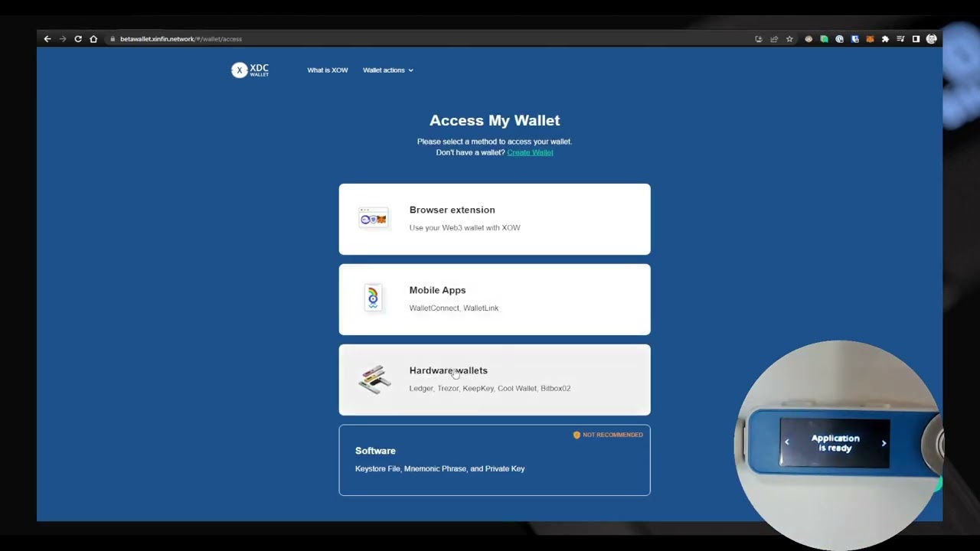Click the Please select a method text

tap(495, 142)
